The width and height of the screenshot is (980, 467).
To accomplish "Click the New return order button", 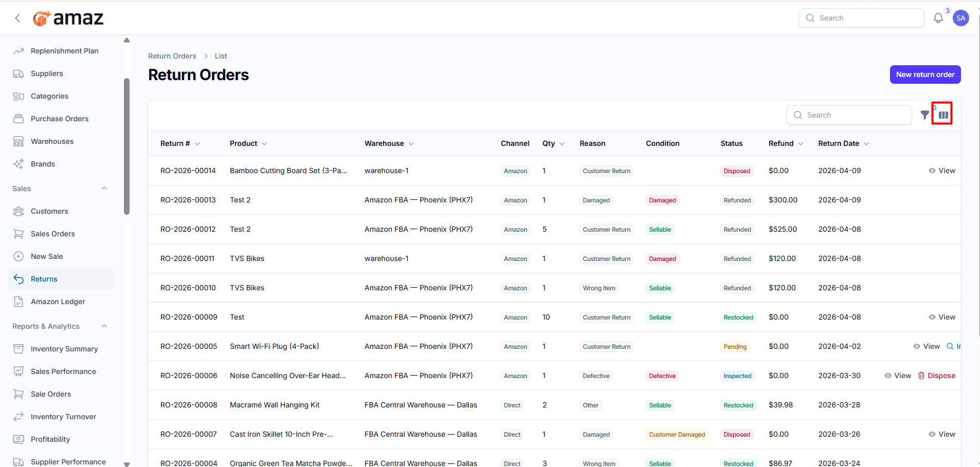I will [925, 74].
